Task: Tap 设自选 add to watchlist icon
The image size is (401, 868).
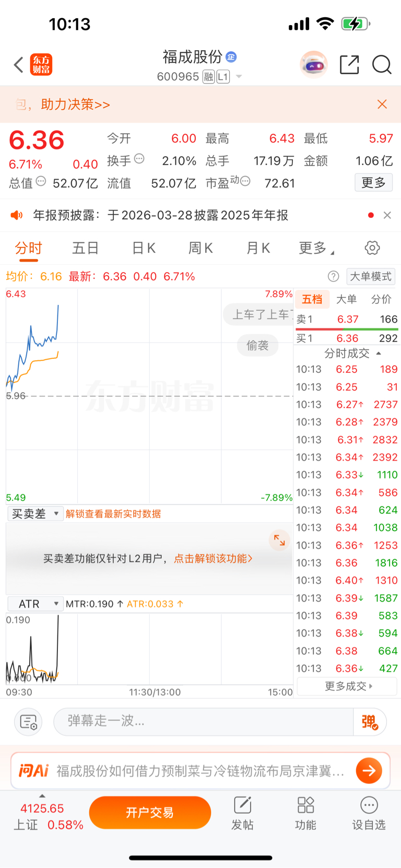Action: click(x=369, y=813)
